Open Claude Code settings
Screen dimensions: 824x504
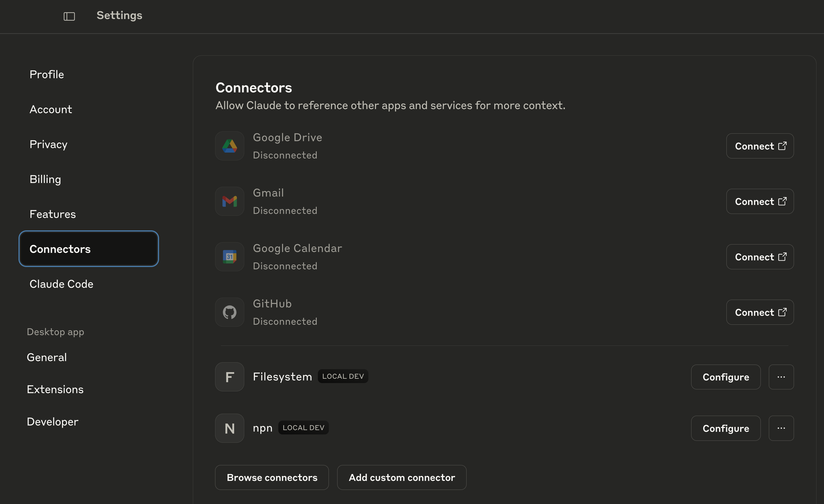pyautogui.click(x=61, y=284)
